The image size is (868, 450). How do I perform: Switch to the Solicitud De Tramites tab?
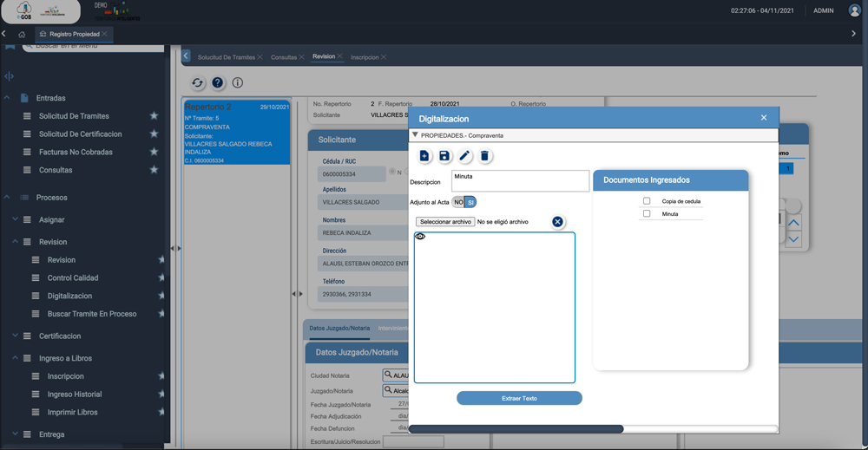226,57
